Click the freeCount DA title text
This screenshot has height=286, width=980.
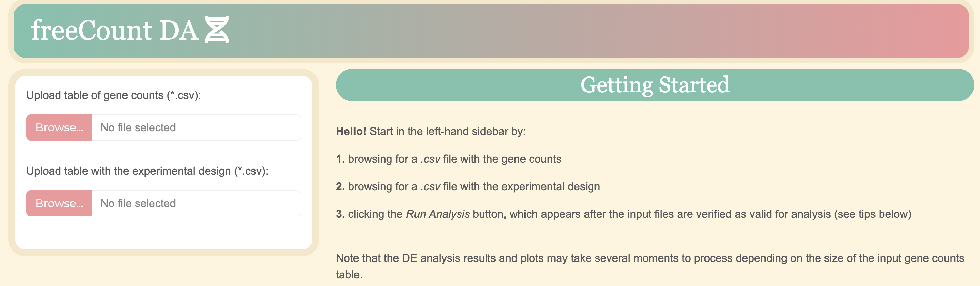[x=114, y=30]
